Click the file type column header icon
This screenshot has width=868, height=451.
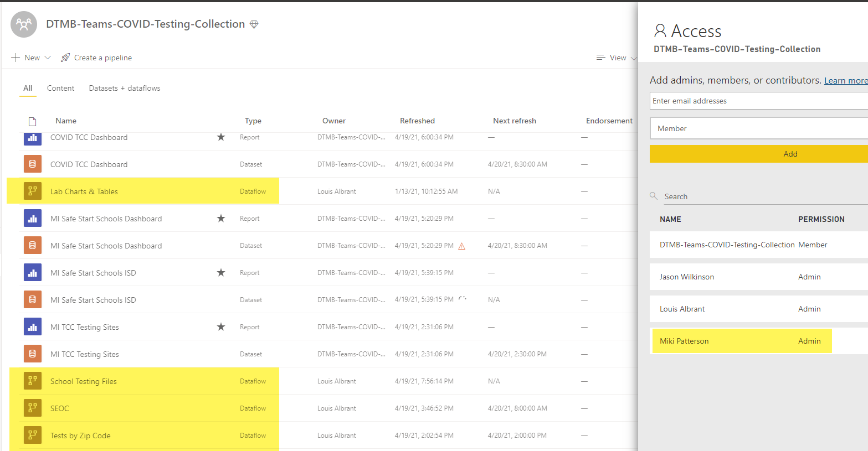point(32,121)
